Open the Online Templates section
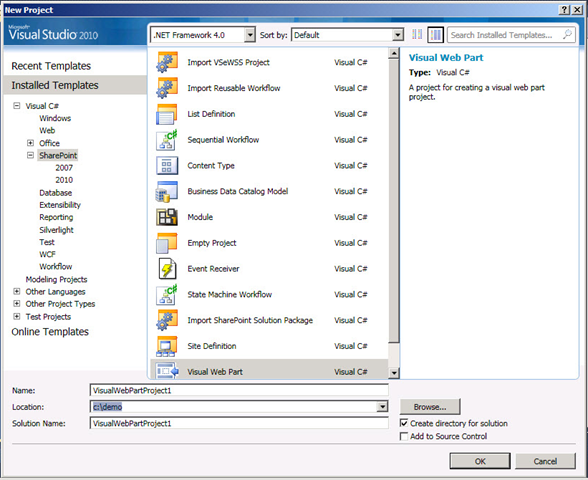 pyautogui.click(x=50, y=332)
